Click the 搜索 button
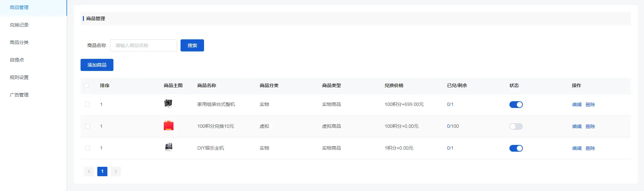Viewport: 644px width, 191px height. [192, 45]
